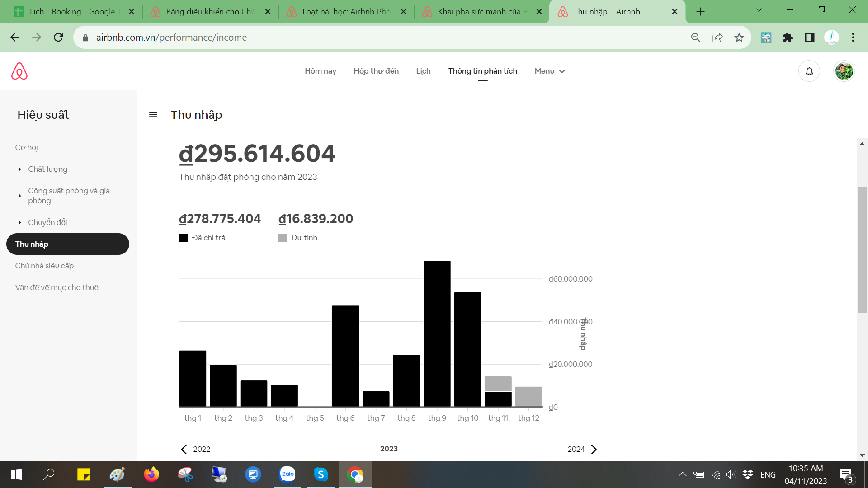
Task: Open the Chrome extensions puzzle icon
Action: tap(788, 38)
